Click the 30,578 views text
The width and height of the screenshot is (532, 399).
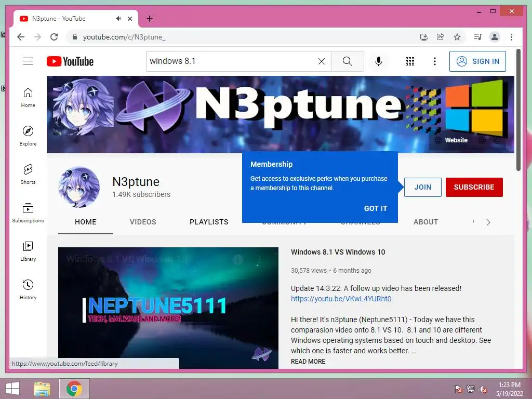309,270
